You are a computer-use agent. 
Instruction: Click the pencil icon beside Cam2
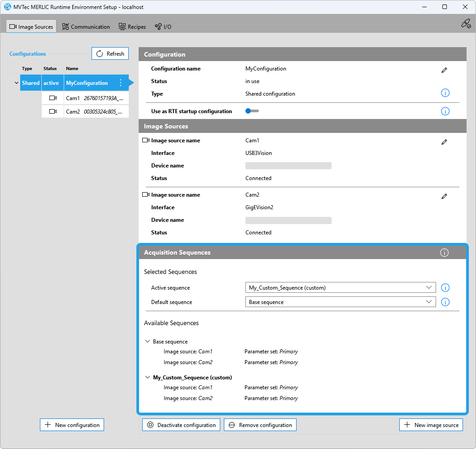click(x=444, y=196)
